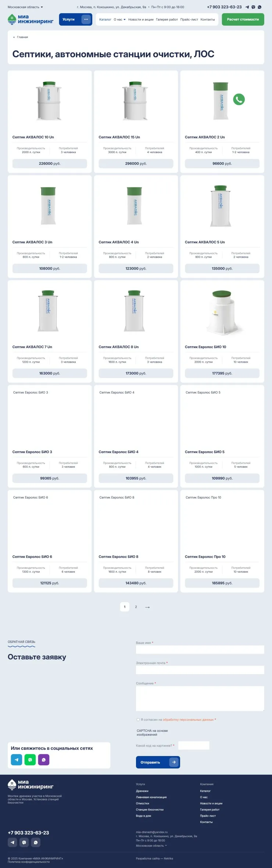Click the floating green phone call icon
Screen dimensions: 272x868
click(x=239, y=99)
